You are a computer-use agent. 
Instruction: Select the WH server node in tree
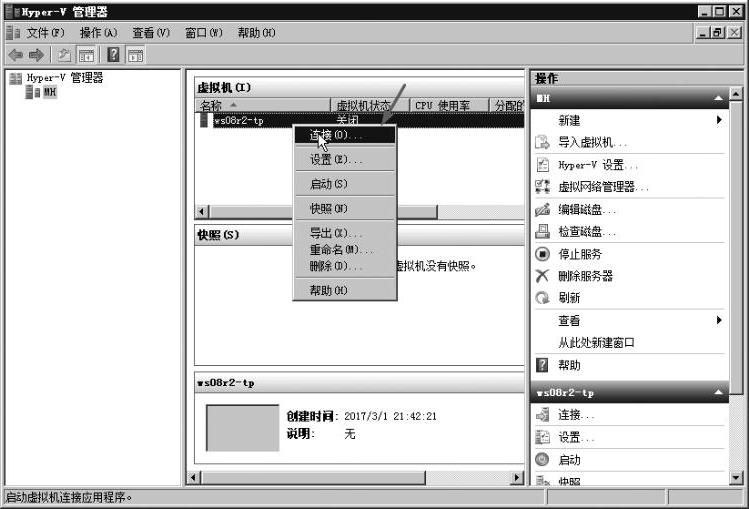tap(50, 92)
